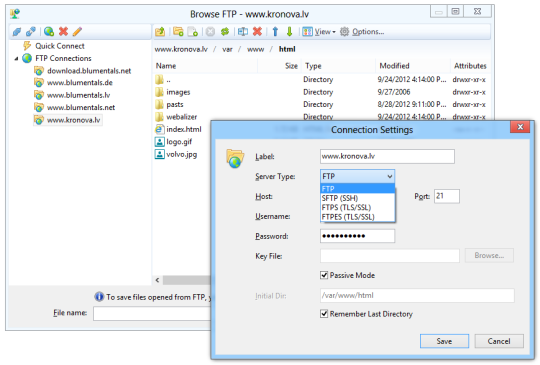Delete the selected file with the file toolbar red X
The image size is (540, 365).
click(257, 32)
